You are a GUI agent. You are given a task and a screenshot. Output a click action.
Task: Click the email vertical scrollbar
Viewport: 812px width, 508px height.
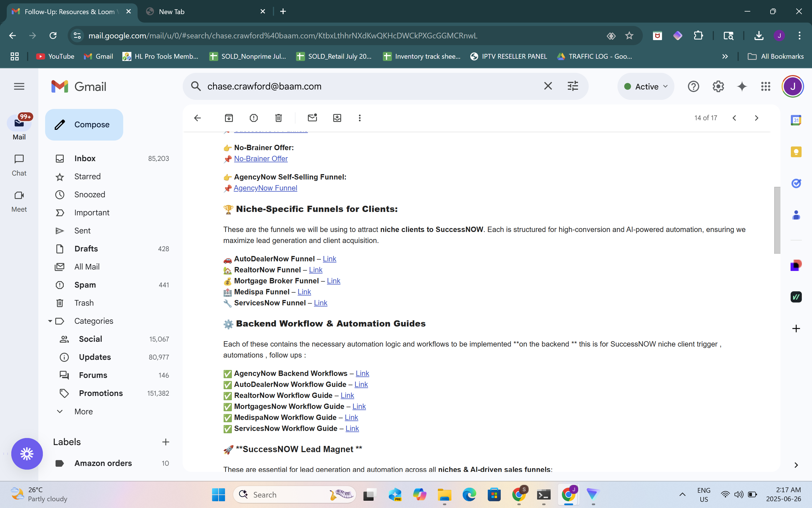(x=777, y=220)
